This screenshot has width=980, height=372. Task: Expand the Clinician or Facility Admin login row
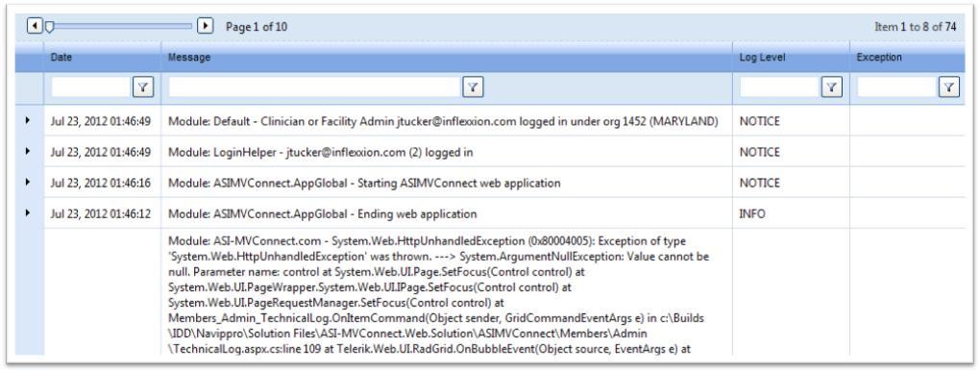coord(28,120)
